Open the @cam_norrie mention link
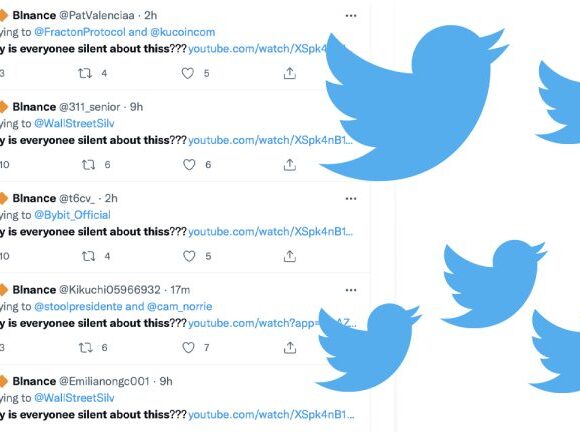The image size is (580, 432). tap(179, 307)
